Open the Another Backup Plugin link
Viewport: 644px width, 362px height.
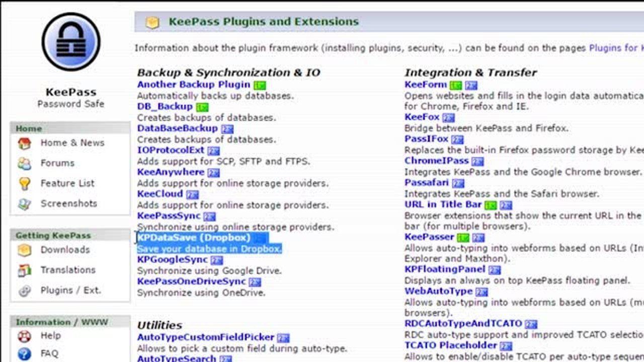point(194,84)
